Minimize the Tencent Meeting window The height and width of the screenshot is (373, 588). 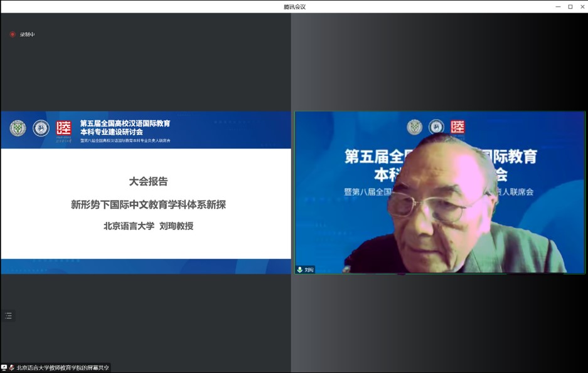point(558,6)
